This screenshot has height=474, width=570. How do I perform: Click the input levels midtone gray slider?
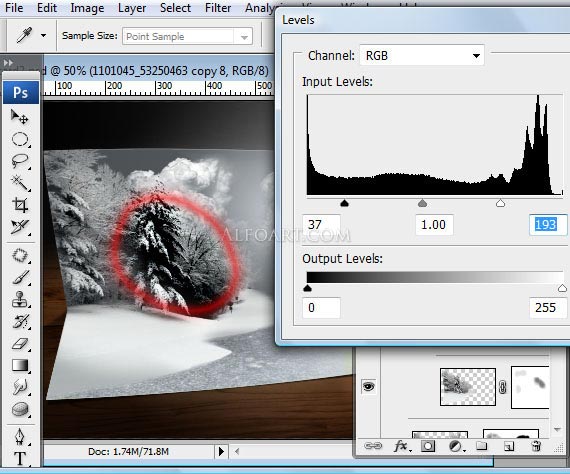click(422, 203)
